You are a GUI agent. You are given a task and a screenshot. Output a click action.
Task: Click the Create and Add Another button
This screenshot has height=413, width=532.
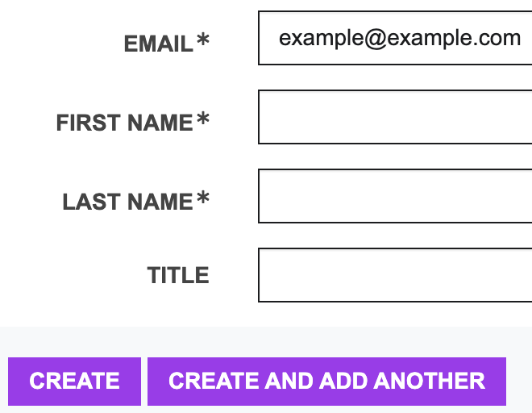pyautogui.click(x=326, y=381)
